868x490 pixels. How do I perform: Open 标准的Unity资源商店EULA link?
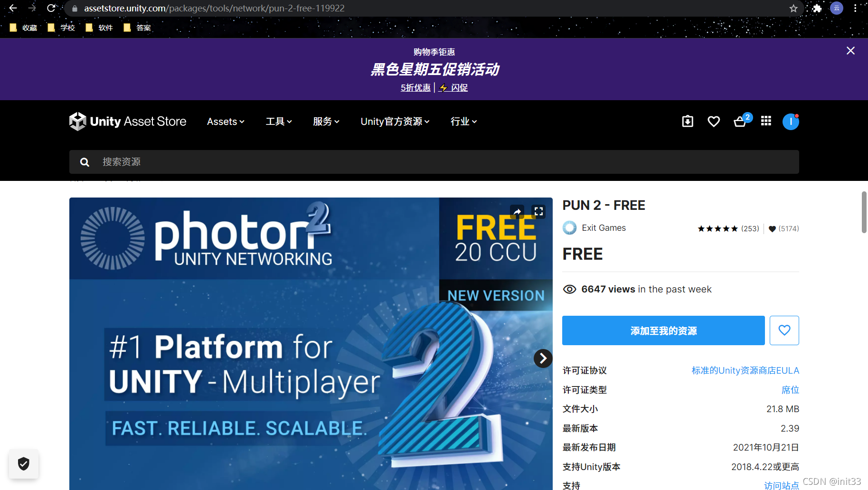pyautogui.click(x=745, y=370)
